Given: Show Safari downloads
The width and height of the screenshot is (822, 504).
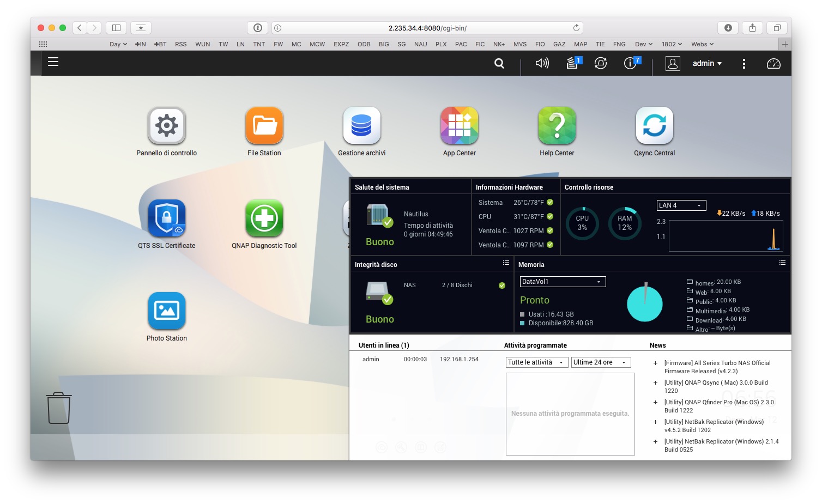Looking at the screenshot, I should pyautogui.click(x=728, y=28).
